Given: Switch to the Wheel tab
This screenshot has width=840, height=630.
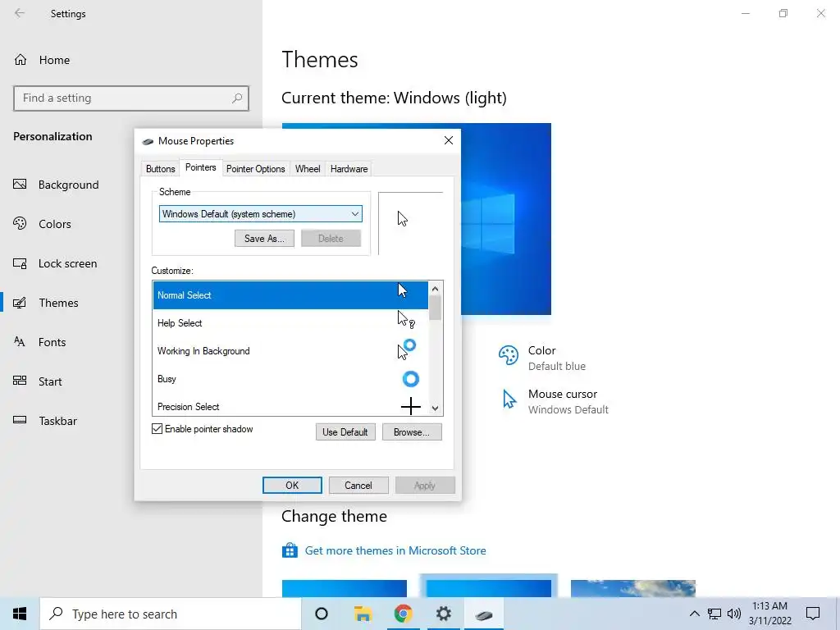Looking at the screenshot, I should pos(308,169).
